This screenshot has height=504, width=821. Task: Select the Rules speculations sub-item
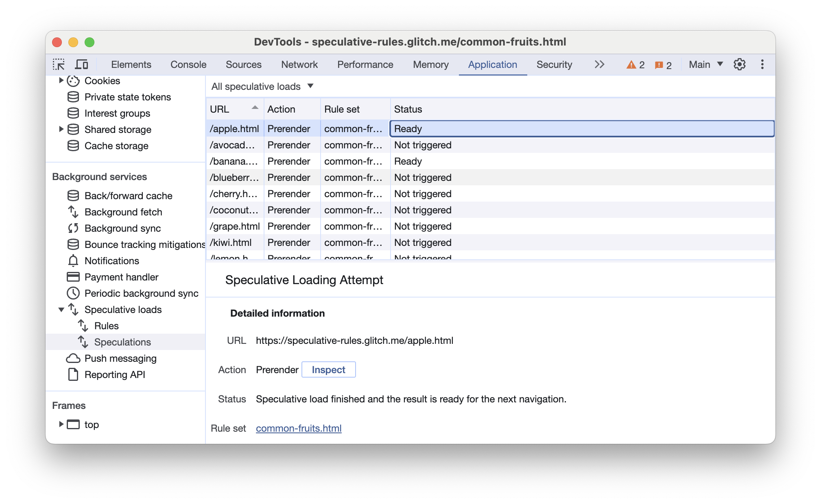[105, 325]
